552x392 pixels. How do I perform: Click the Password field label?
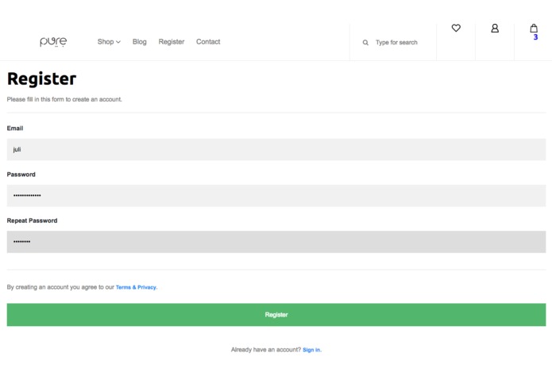[21, 175]
